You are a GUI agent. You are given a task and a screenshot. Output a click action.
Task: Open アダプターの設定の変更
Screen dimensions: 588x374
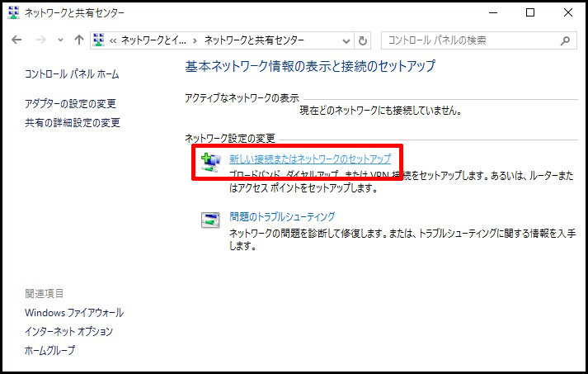pyautogui.click(x=70, y=103)
